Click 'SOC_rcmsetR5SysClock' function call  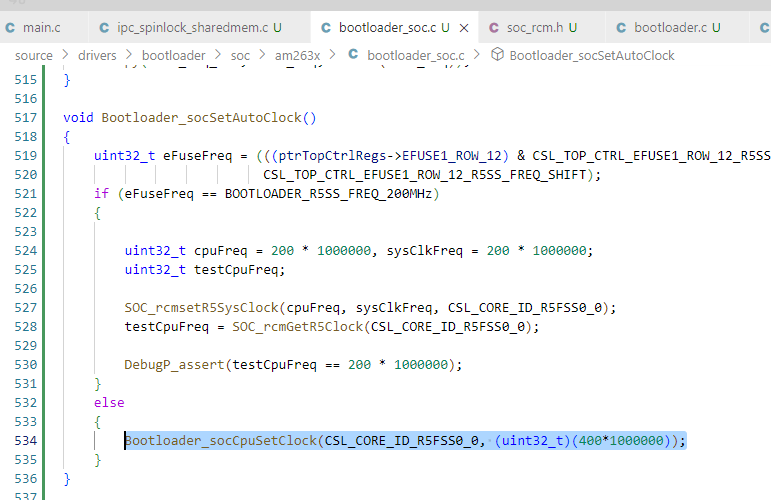(202, 308)
